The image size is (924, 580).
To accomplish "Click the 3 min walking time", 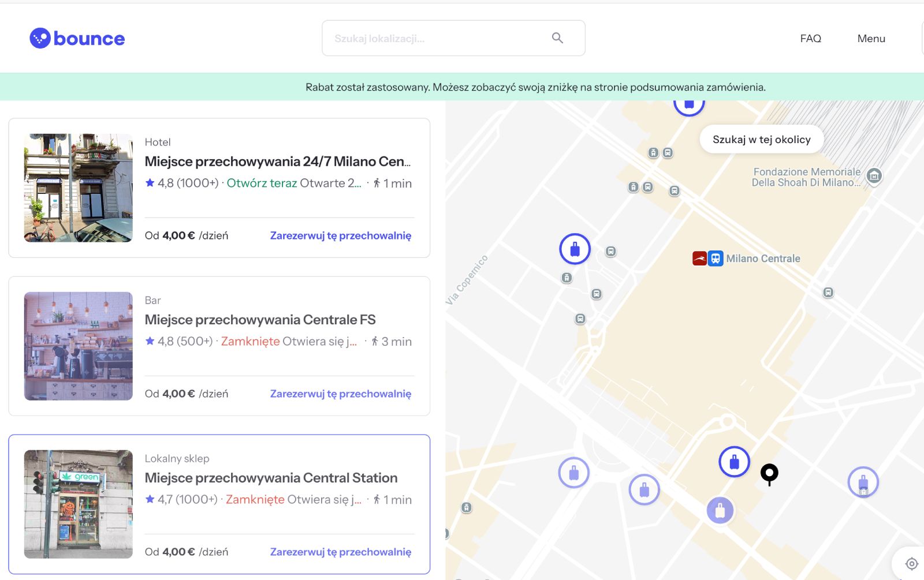I will (x=392, y=341).
